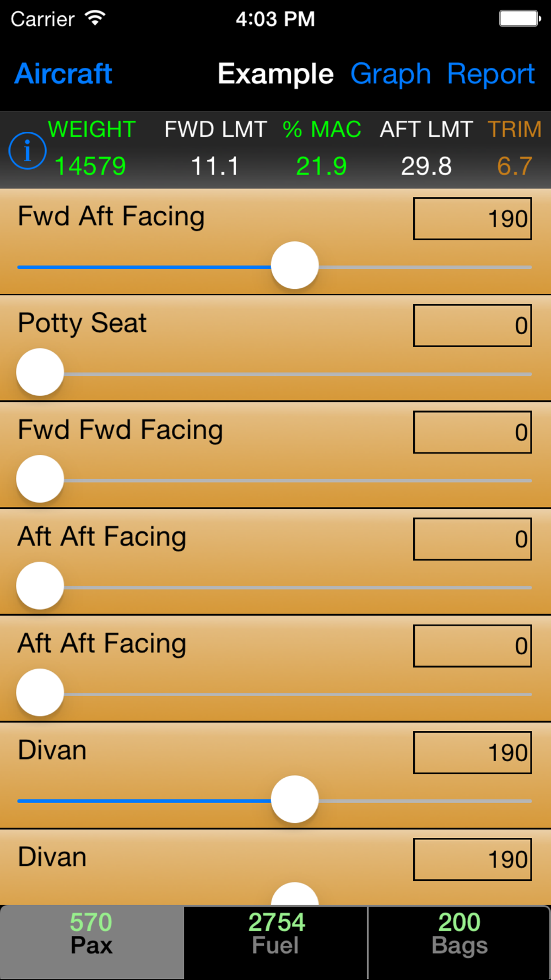
Task: Edit the second Aft Aft Facing weight field
Action: tap(472, 646)
